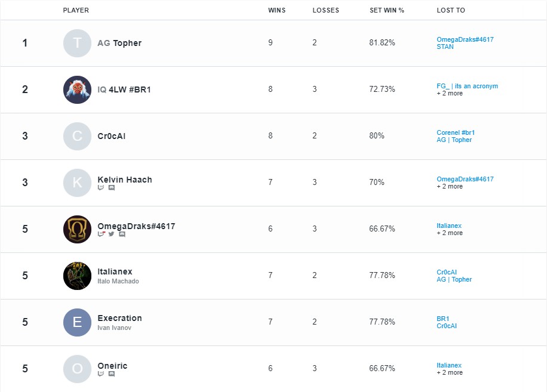Screen dimensions: 547x392
Task: Click Kelvin Haach's Discord icon
Action: (x=112, y=187)
